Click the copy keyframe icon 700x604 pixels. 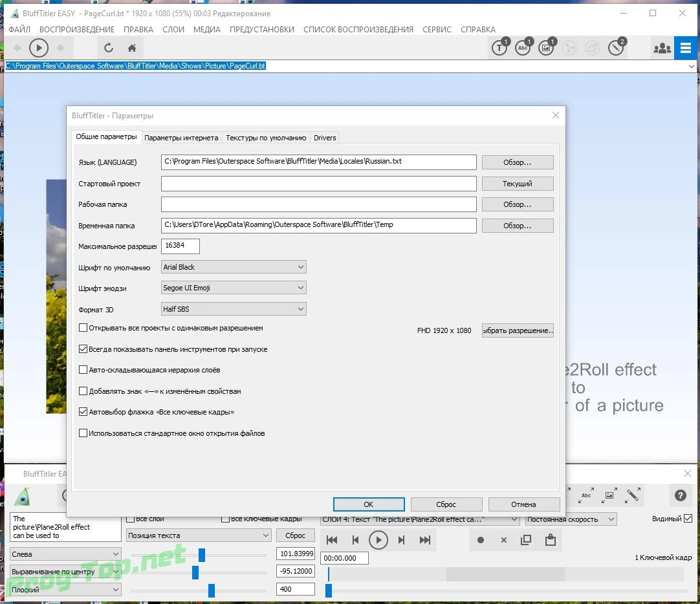(x=526, y=540)
